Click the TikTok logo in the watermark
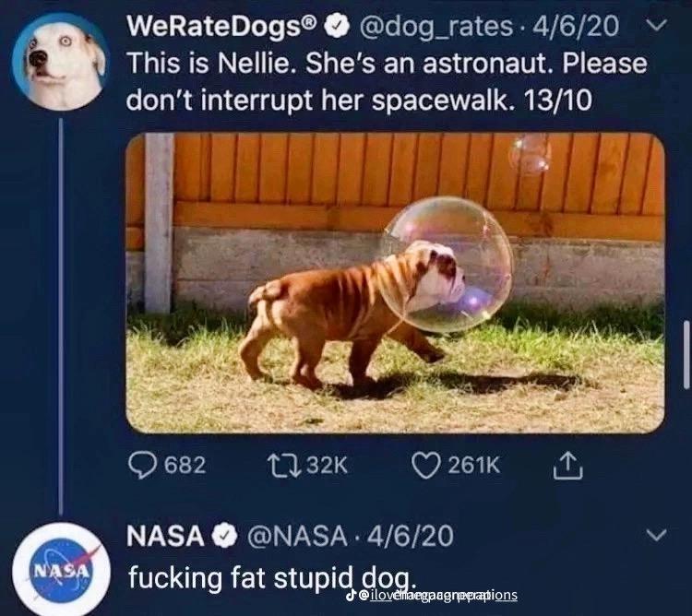This screenshot has width=692, height=616. point(351,595)
